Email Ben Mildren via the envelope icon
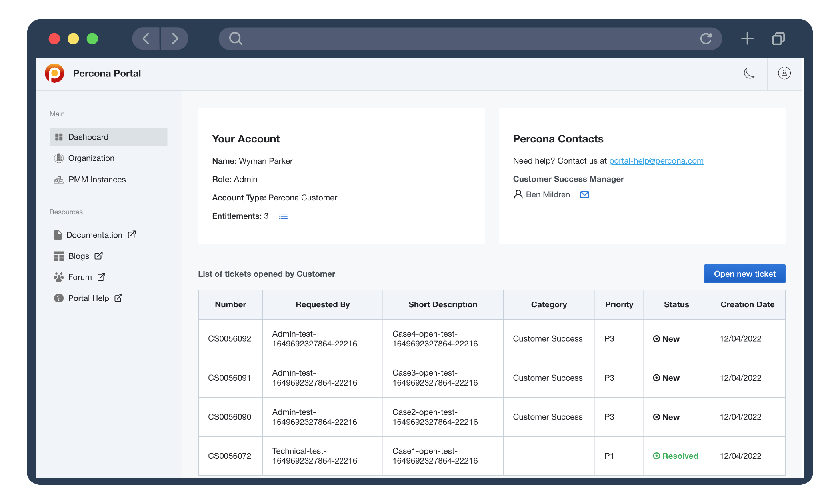Image resolution: width=840 pixels, height=504 pixels. coord(584,194)
